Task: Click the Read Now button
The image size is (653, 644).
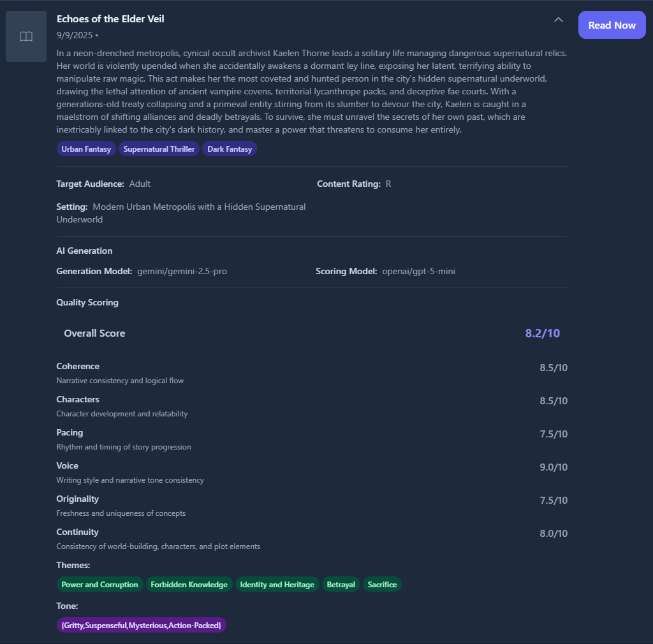Action: [612, 24]
